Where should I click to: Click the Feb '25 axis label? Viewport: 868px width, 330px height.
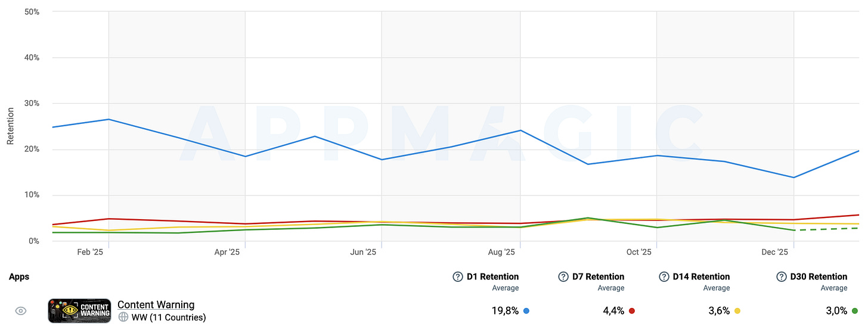[90, 252]
